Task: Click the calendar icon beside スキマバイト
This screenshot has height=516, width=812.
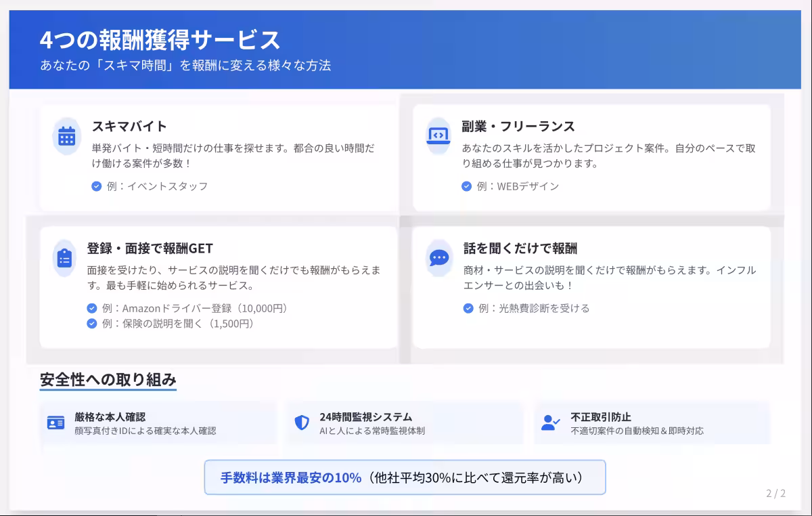Action: tap(66, 136)
